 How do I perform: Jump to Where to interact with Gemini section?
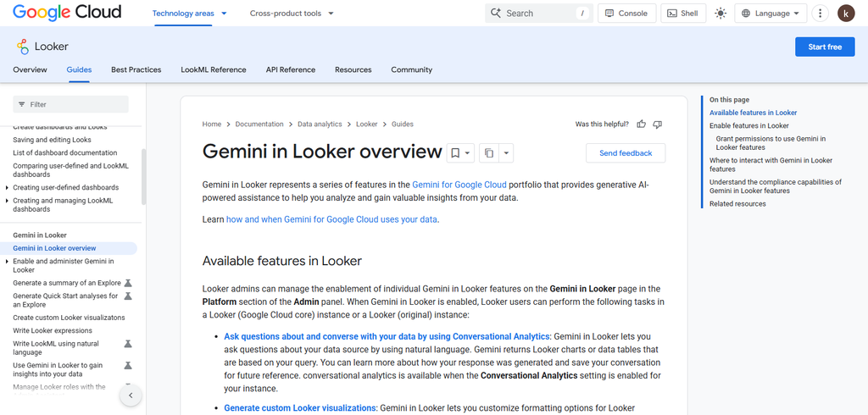point(771,165)
